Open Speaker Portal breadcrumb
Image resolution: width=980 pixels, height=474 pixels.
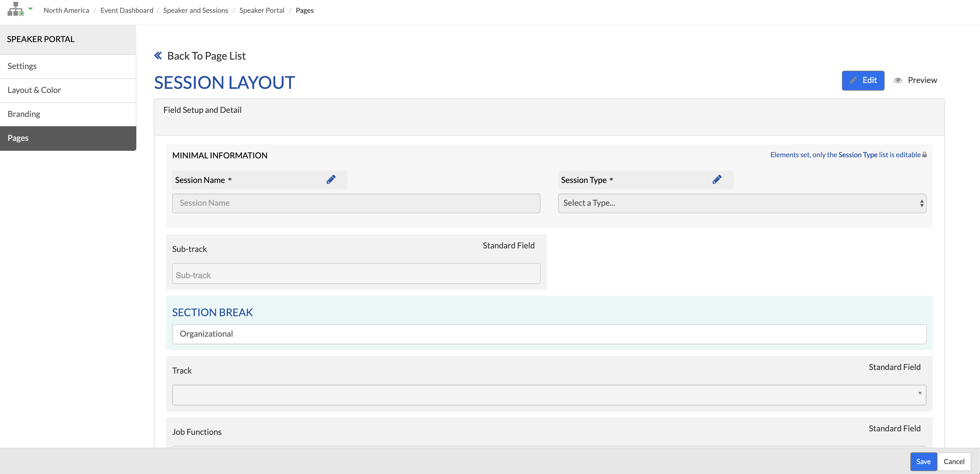pos(262,10)
